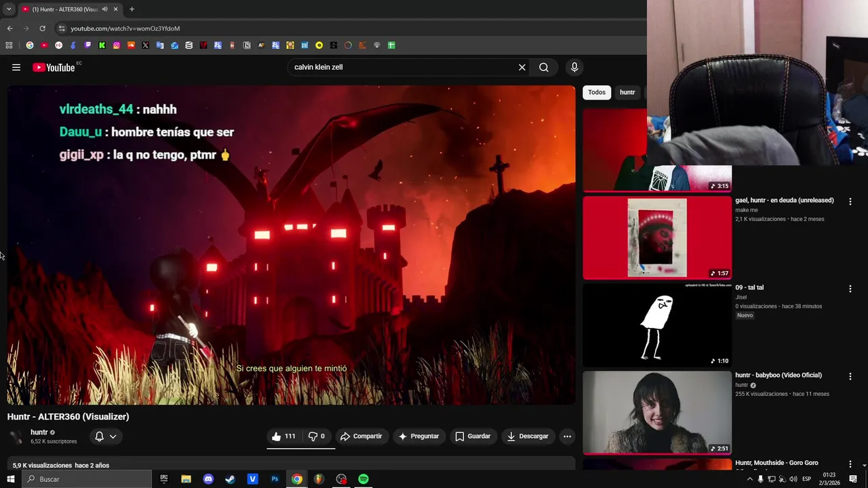Open the 09 - tal tal thumbnail
Screen dimensions: 868x488
[657, 325]
